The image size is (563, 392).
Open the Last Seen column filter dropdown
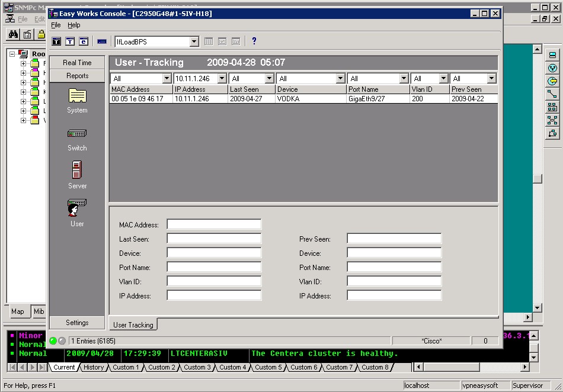[269, 78]
